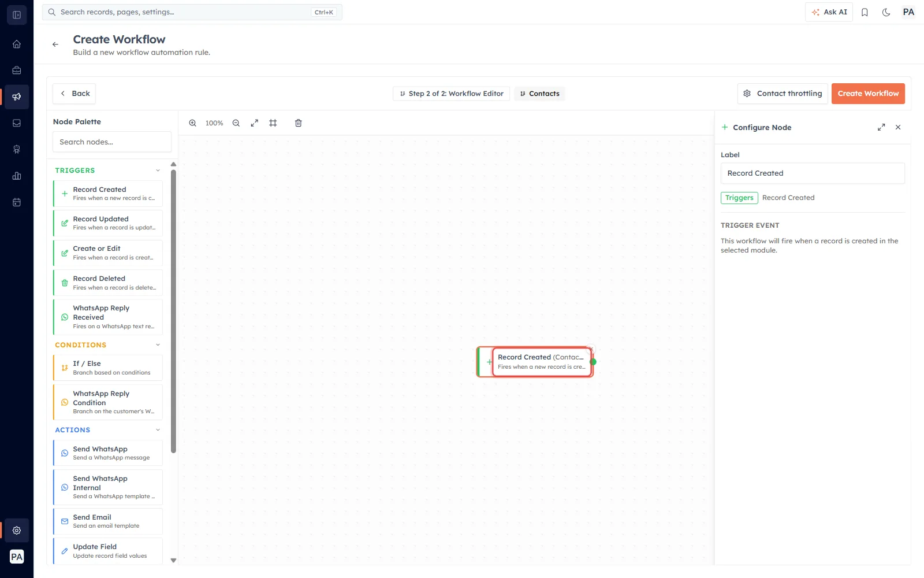Click the palette scroll up arrow
Image resolution: width=924 pixels, height=578 pixels.
tap(173, 164)
